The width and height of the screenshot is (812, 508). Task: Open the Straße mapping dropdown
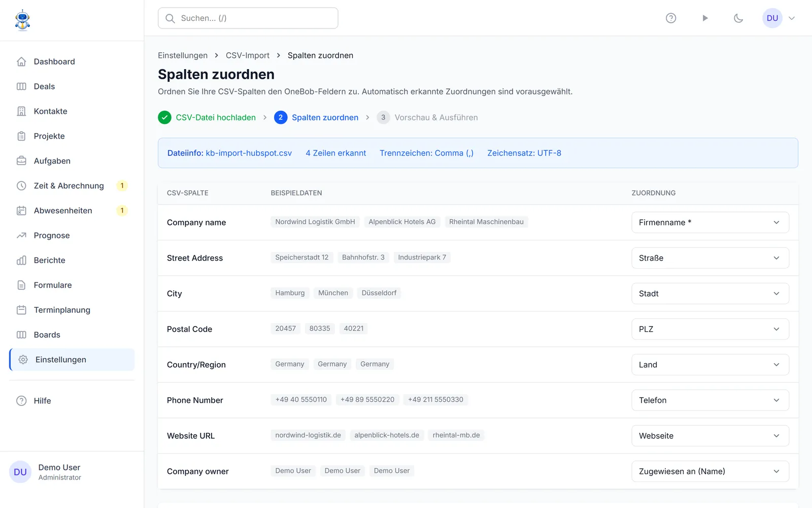(710, 258)
